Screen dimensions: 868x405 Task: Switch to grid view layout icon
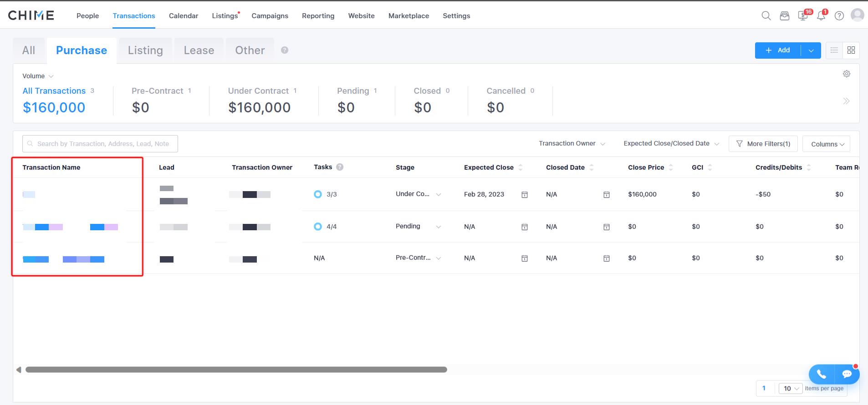click(x=851, y=50)
